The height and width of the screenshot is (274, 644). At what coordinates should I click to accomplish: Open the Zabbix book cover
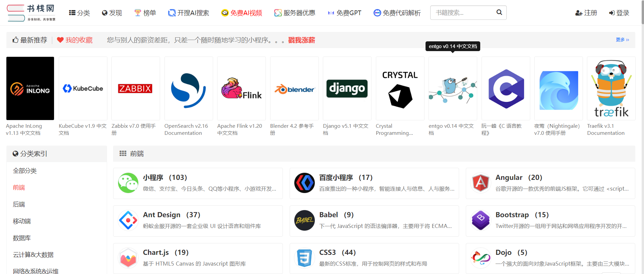(136, 88)
